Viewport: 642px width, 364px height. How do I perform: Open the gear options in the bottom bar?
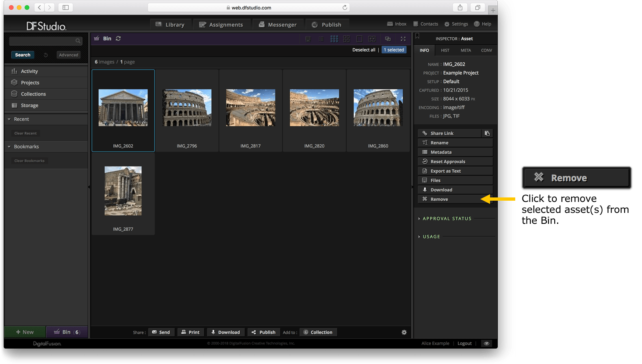coord(404,332)
